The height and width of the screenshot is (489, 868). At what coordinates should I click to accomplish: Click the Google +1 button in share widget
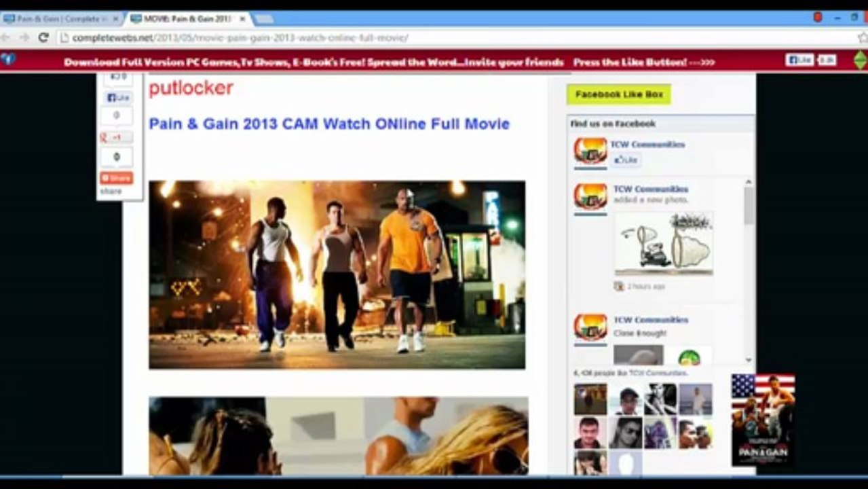116,138
